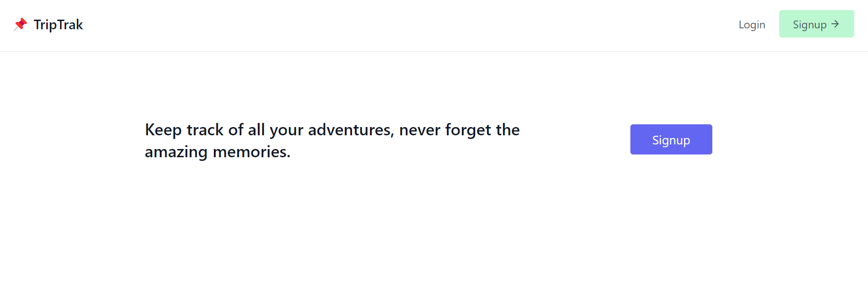Click the red pushpin logo icon
The height and width of the screenshot is (298, 868).
(x=21, y=24)
